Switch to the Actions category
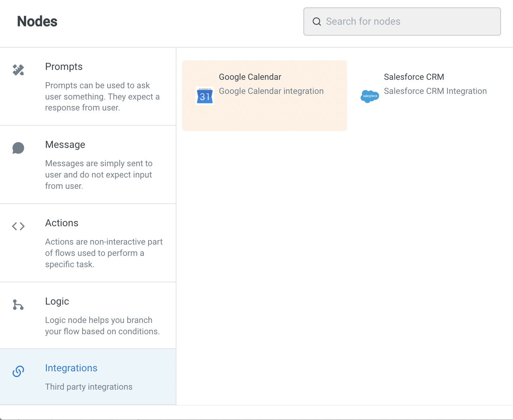513x420 pixels. click(88, 243)
